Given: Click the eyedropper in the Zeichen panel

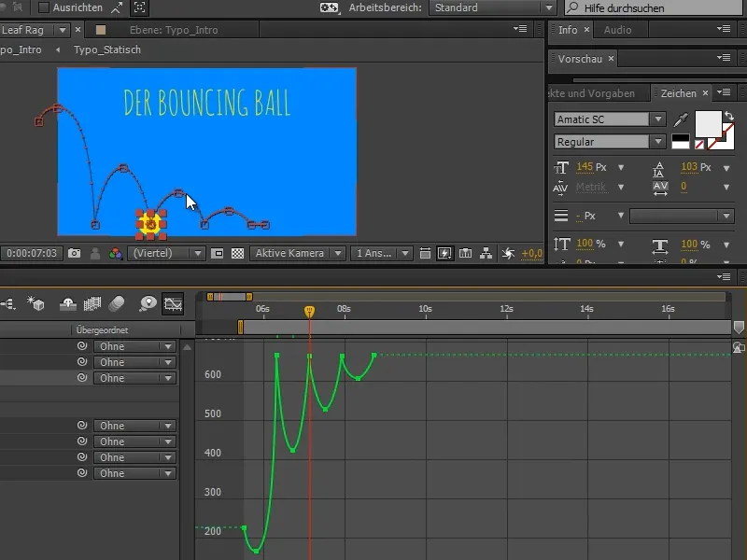Looking at the screenshot, I should (x=680, y=119).
